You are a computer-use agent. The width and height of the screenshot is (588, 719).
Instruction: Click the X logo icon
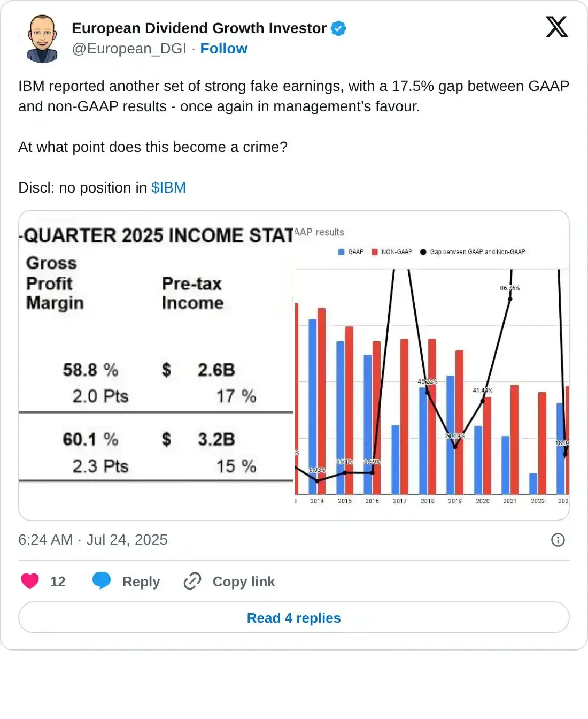(x=556, y=27)
